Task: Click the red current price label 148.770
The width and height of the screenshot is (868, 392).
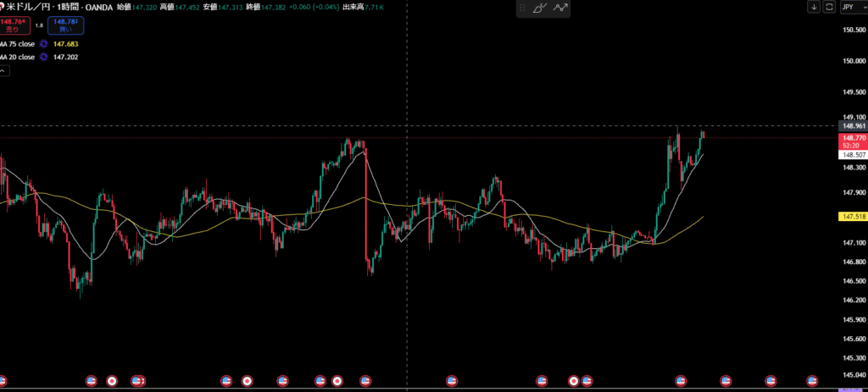Action: 852,137
